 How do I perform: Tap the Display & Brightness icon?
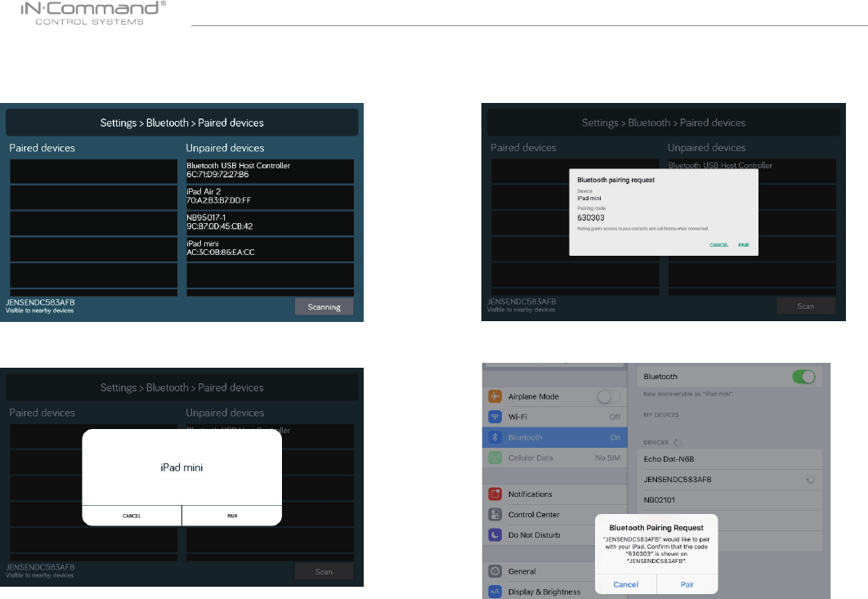point(495,592)
